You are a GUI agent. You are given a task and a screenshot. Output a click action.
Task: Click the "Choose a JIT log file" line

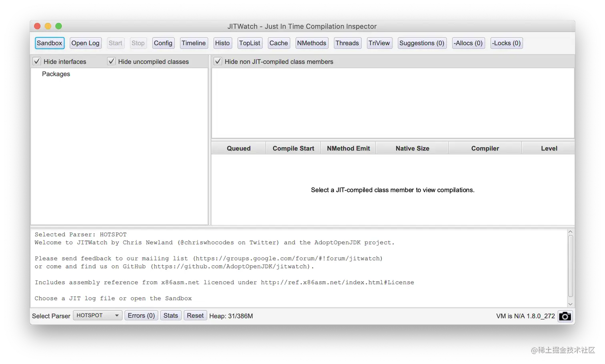click(x=113, y=298)
